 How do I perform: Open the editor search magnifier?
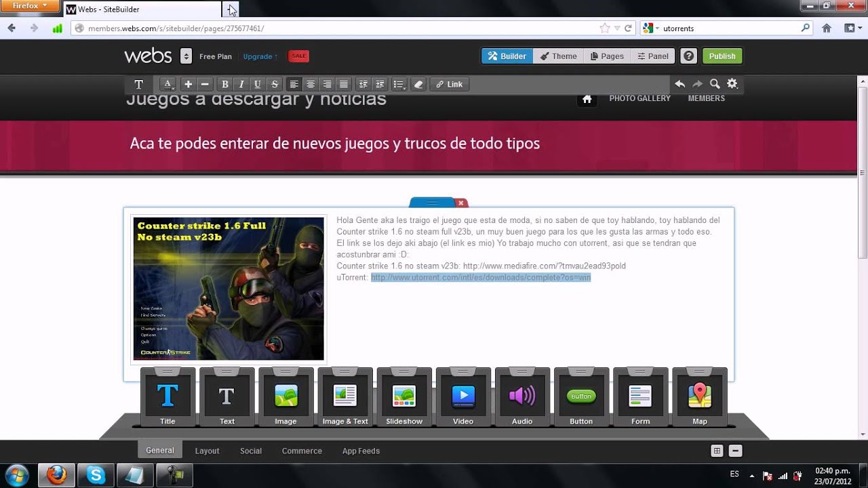click(x=715, y=84)
